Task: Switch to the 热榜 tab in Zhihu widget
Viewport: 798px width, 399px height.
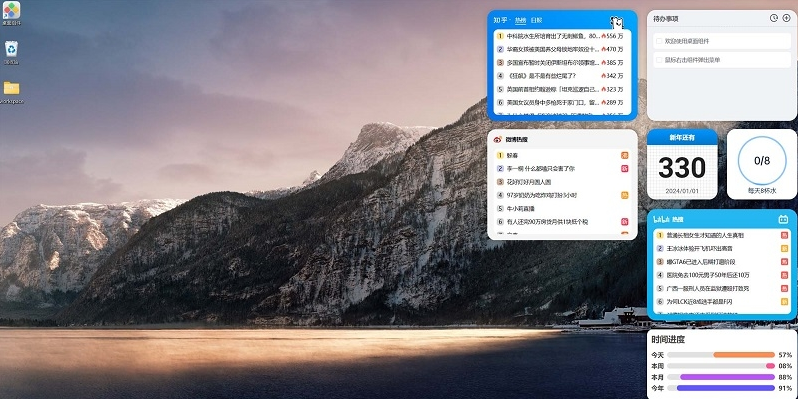Action: 520,20
